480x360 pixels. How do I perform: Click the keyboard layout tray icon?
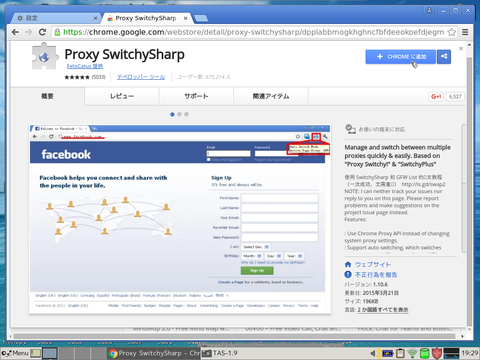(387, 353)
